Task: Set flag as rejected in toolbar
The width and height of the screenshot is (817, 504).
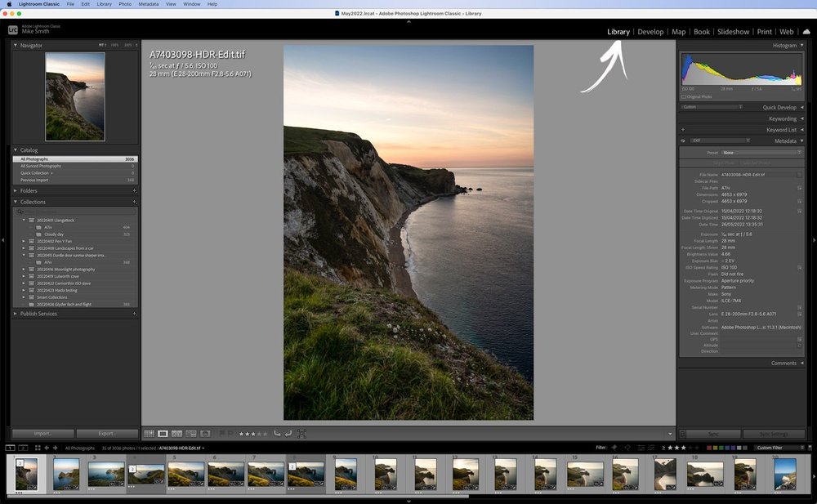Action: pyautogui.click(x=230, y=433)
